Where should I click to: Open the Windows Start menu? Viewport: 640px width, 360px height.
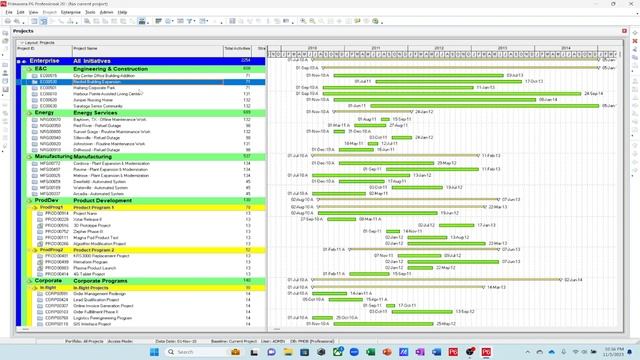154,352
